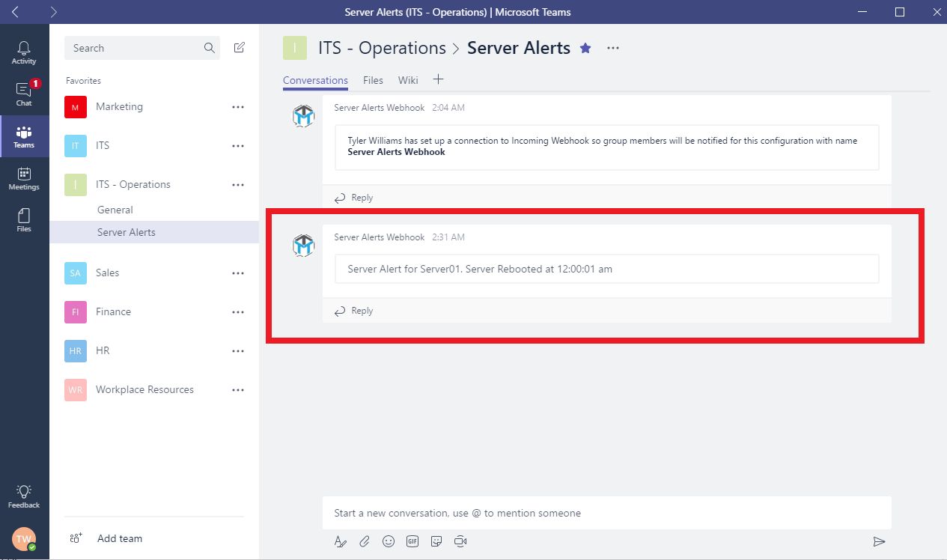Open Files in the left rail

pyautogui.click(x=24, y=220)
